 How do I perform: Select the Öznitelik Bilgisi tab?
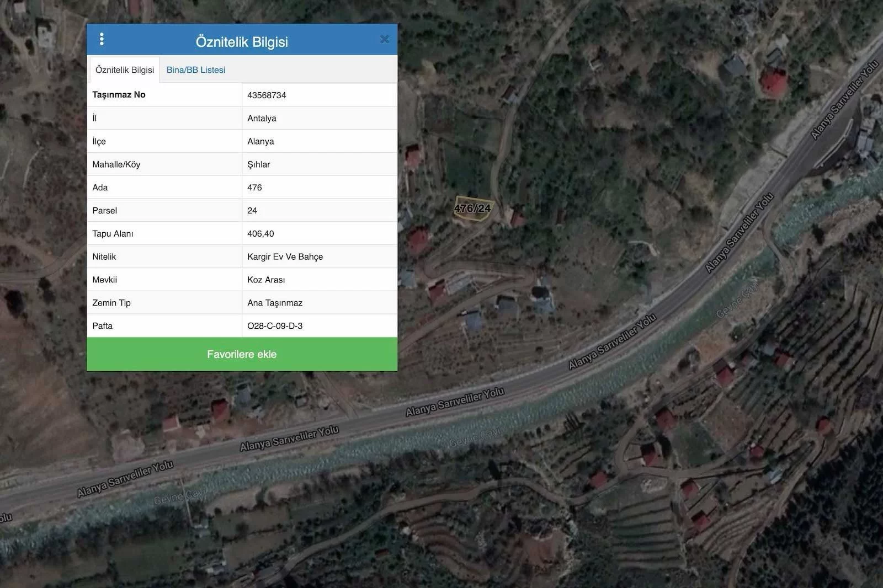125,70
